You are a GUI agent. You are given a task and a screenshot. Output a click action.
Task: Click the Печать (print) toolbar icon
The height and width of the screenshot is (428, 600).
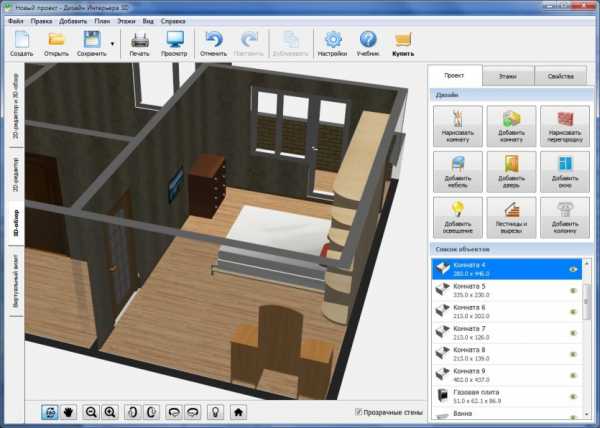tap(141, 45)
